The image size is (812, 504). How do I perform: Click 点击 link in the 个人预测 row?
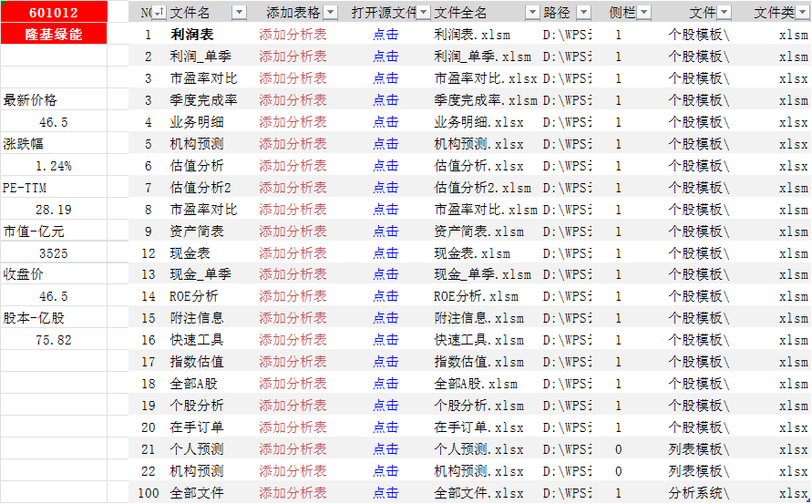coord(385,449)
